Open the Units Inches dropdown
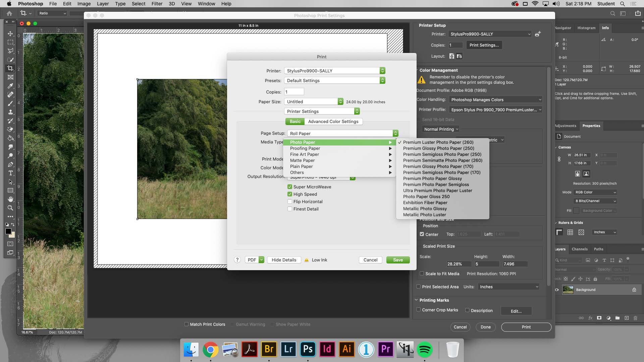 (508, 287)
